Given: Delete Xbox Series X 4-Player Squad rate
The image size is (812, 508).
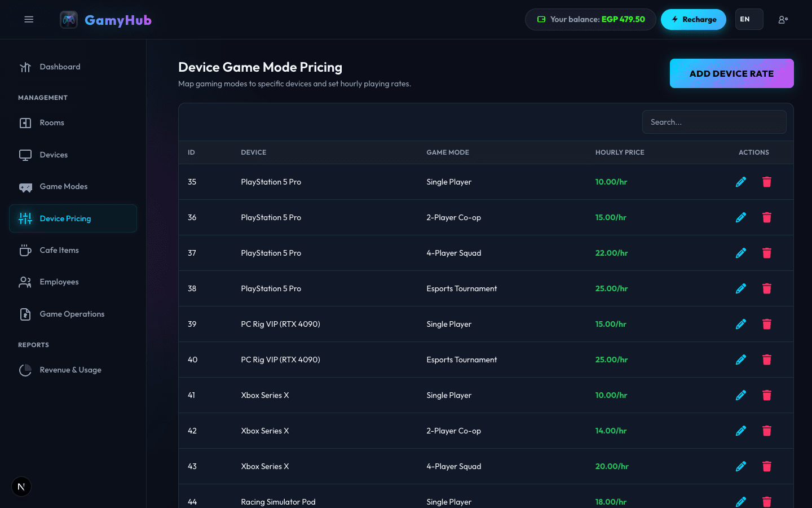Looking at the screenshot, I should [x=767, y=466].
